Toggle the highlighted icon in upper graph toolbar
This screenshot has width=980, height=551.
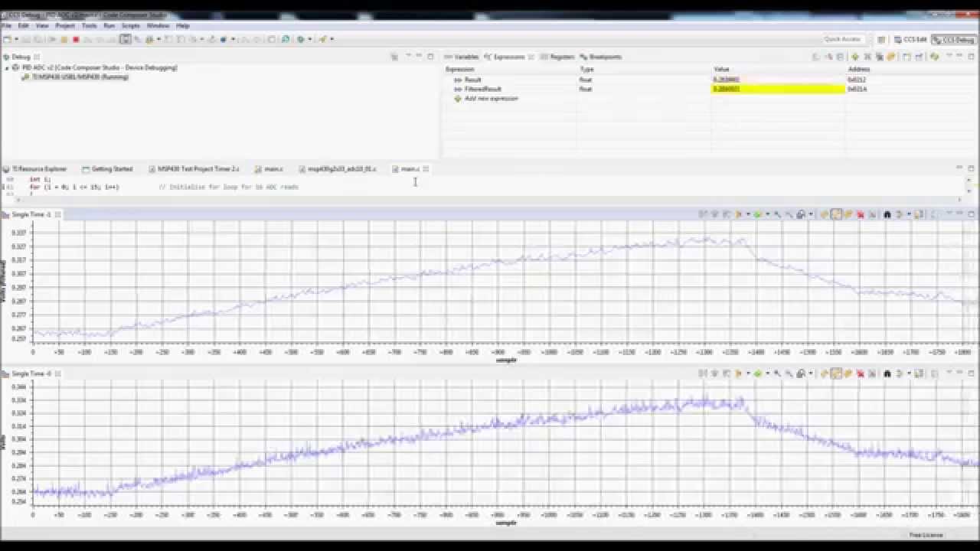tap(835, 214)
